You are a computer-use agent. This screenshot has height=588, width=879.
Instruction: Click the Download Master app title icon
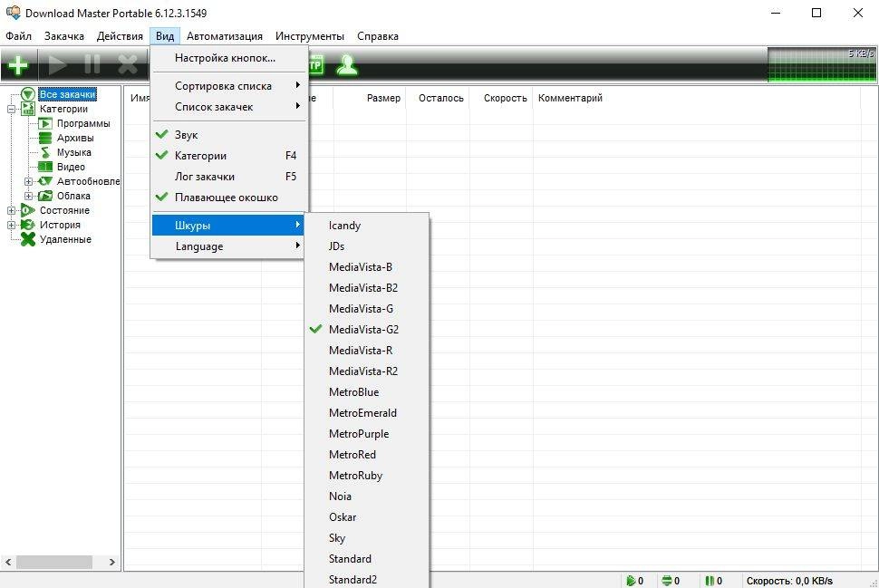(x=13, y=13)
